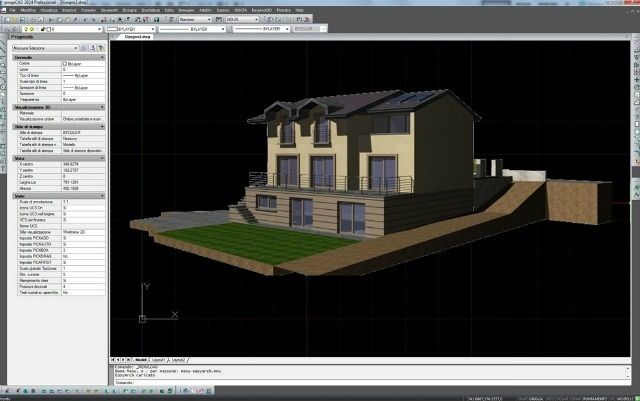Toggle the layer lock padlock icon

pos(43,29)
